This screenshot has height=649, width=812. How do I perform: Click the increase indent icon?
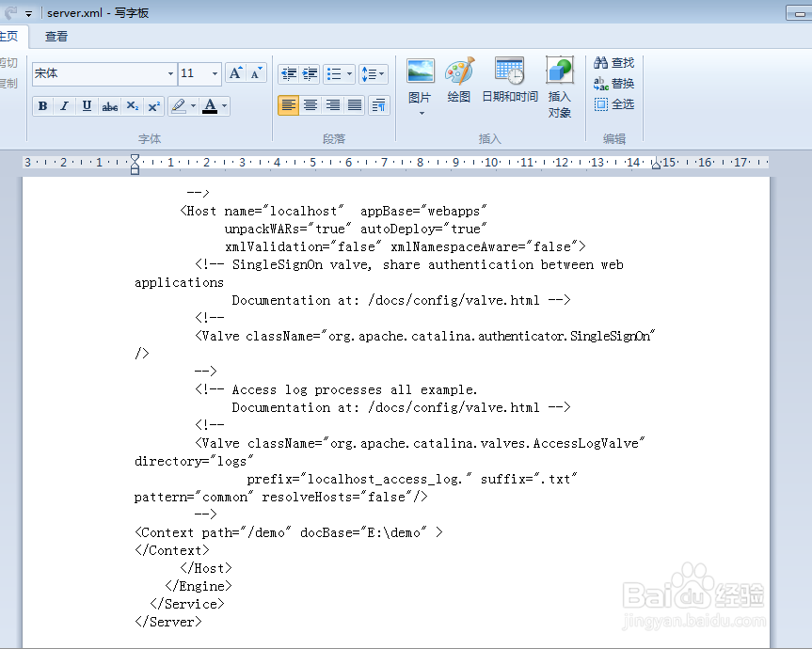(310, 74)
